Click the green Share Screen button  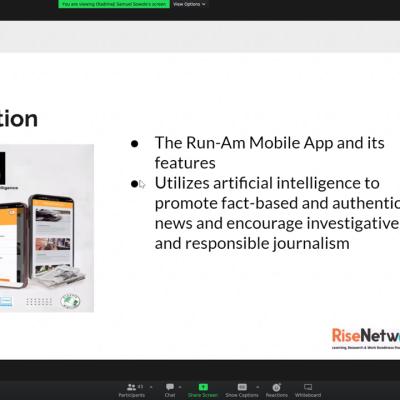tap(203, 390)
